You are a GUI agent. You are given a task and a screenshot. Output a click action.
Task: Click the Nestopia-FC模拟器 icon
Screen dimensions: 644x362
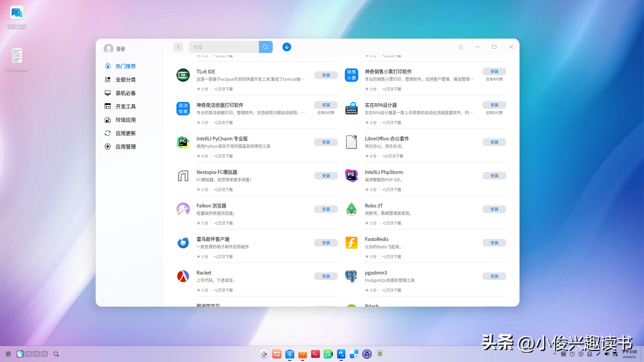[183, 176]
